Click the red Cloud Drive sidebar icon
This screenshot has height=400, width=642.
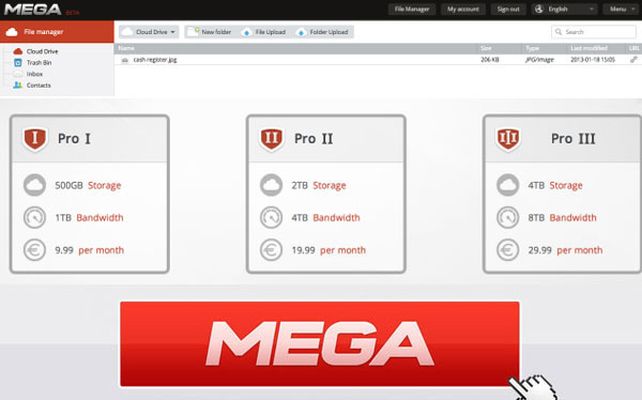(18, 51)
